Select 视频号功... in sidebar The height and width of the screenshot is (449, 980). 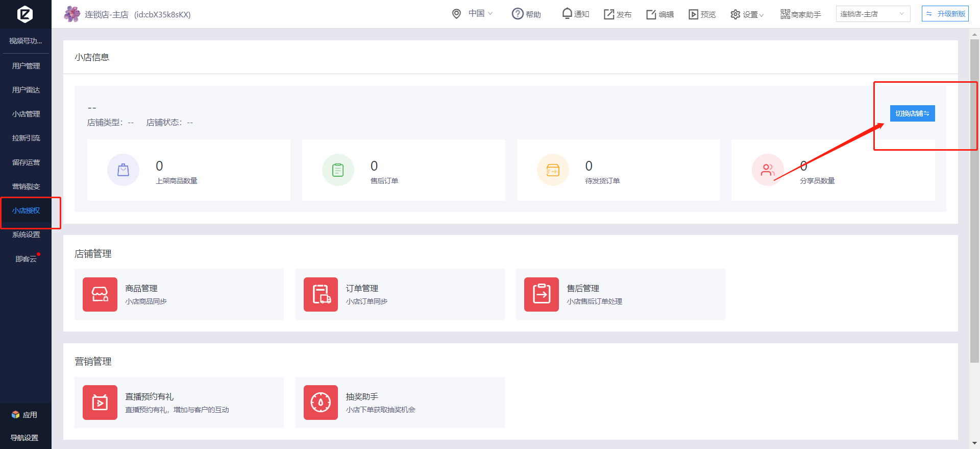click(x=26, y=41)
